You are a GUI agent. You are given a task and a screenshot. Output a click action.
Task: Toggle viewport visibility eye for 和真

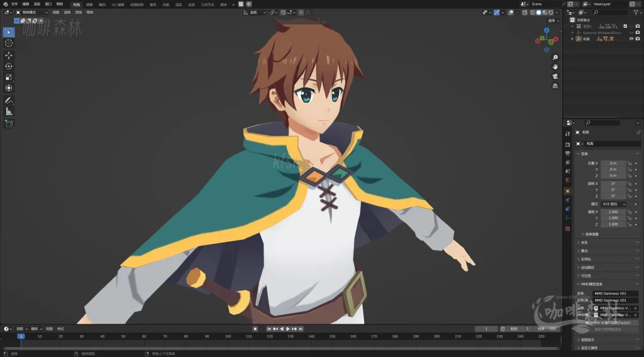point(631,38)
